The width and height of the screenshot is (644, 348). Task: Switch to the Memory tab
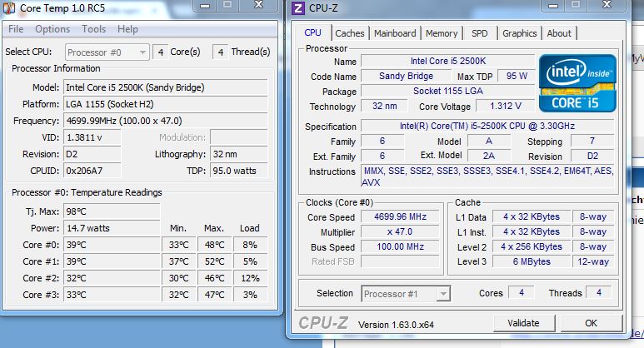click(x=442, y=33)
